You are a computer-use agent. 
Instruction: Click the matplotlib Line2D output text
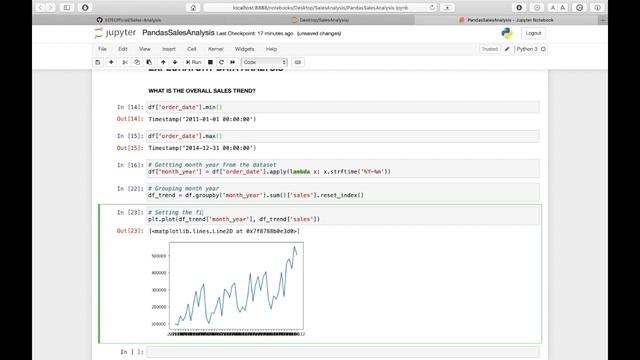coord(224,231)
